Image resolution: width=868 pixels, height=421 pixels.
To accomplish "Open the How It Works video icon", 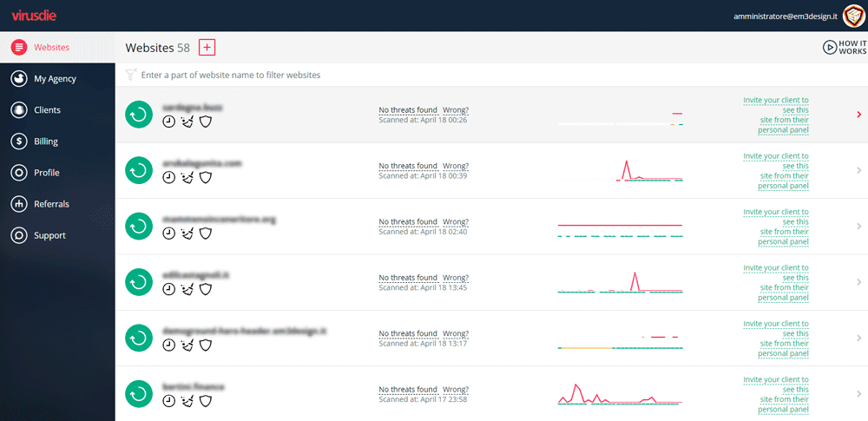I will click(x=829, y=48).
